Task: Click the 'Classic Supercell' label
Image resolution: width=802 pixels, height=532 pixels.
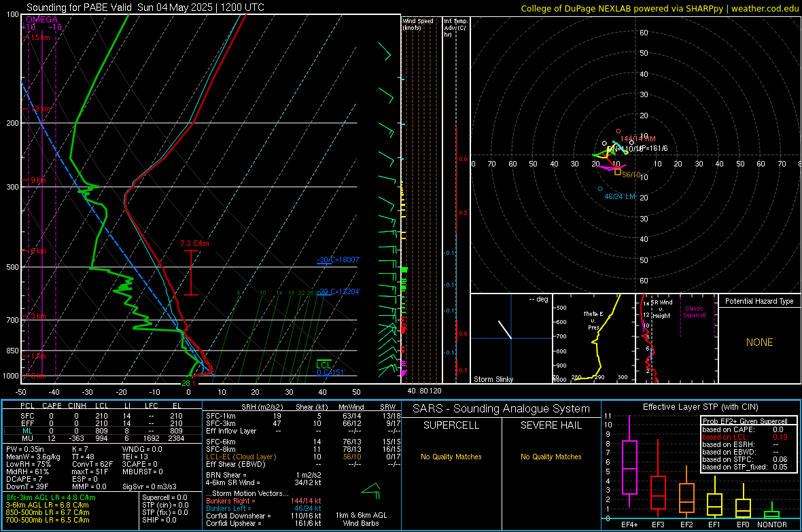Action: [x=695, y=312]
